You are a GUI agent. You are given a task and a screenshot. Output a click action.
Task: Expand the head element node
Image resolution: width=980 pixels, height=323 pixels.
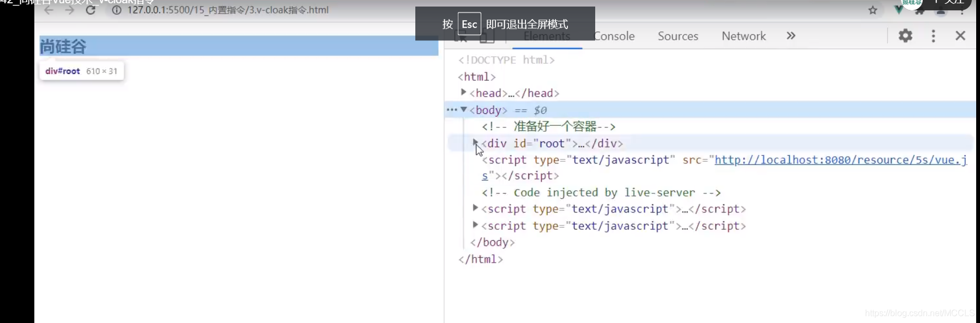coord(463,93)
